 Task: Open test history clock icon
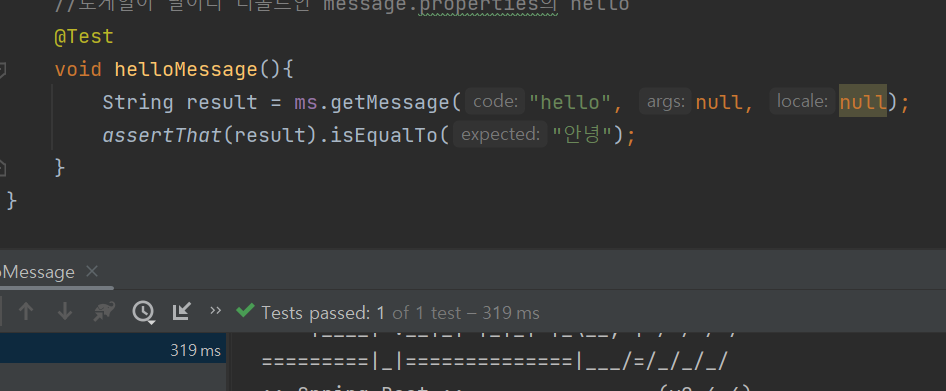144,311
